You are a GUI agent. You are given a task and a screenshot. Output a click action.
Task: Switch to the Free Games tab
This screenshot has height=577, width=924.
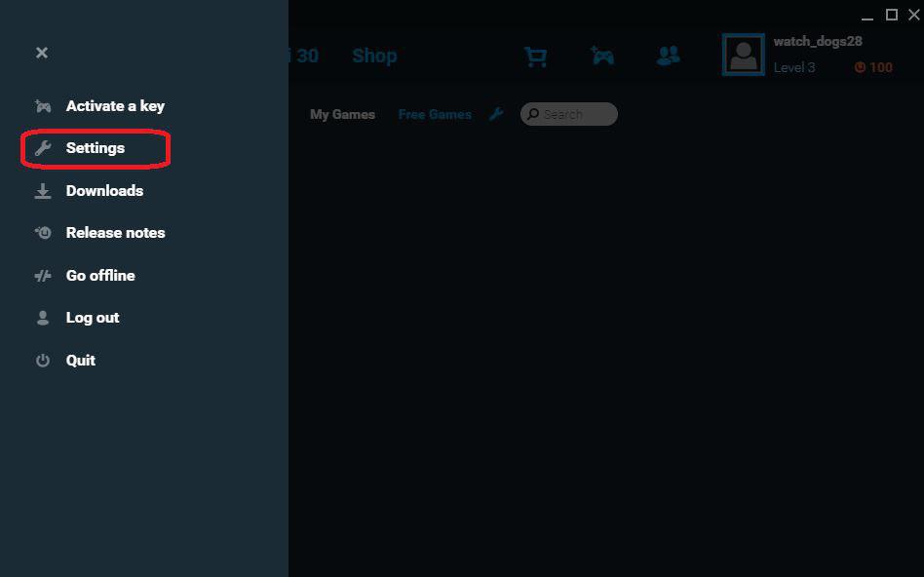click(435, 114)
